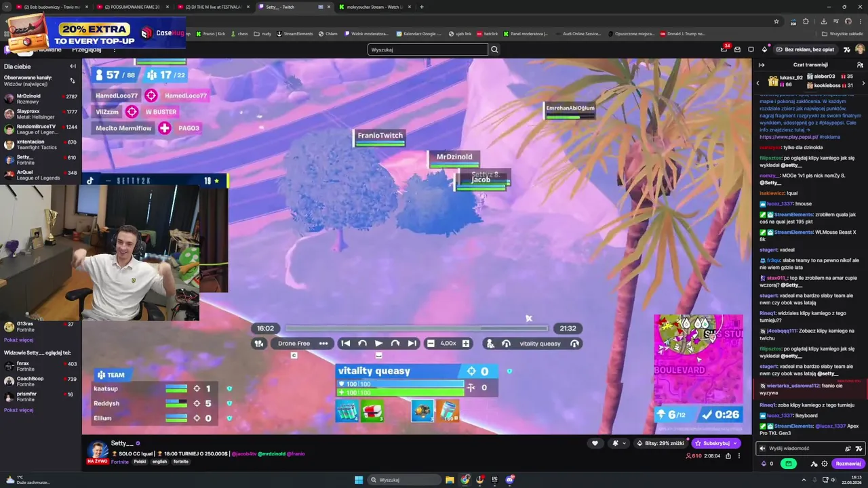Viewport: 868px width, 488px height.
Task: Open channel points green reward icon
Action: (789, 464)
